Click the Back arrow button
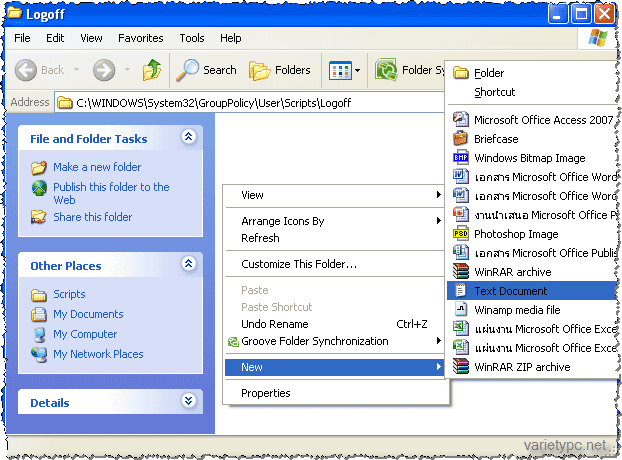Screen dimensions: 622x460 click(x=26, y=70)
